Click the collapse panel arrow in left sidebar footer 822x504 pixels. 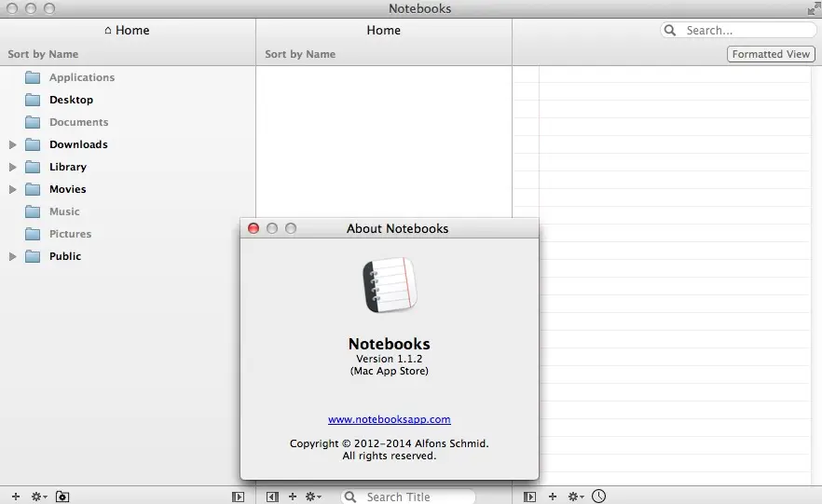tap(238, 497)
